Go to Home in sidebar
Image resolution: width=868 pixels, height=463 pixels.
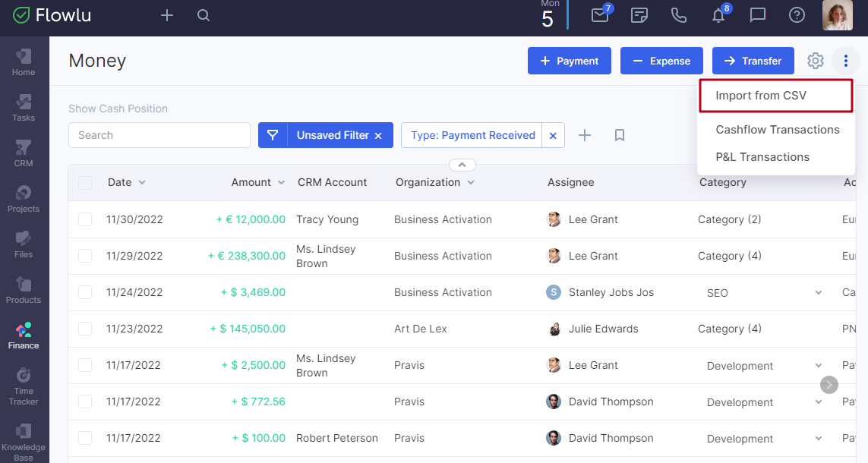24,62
